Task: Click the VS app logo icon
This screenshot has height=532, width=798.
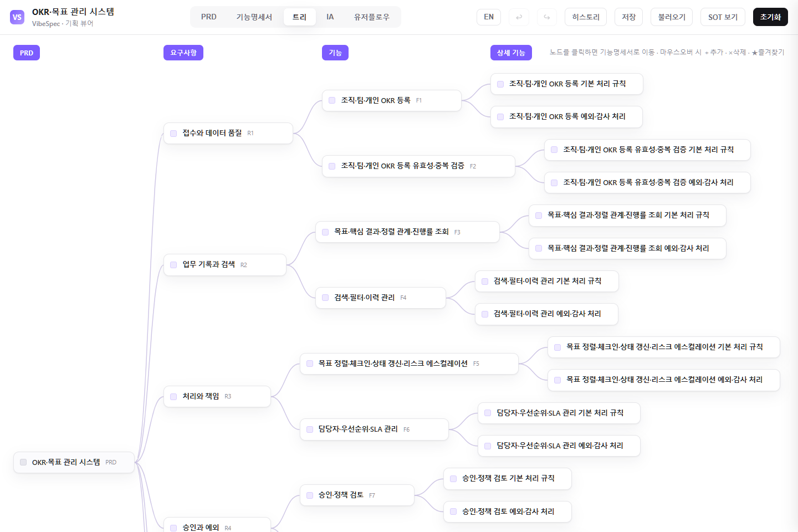Action: tap(17, 17)
